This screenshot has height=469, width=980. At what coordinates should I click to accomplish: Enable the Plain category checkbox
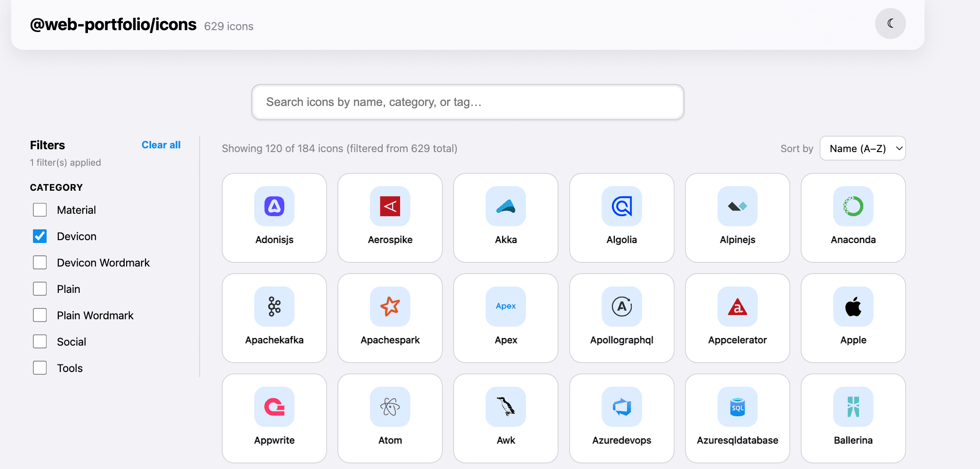pos(40,289)
